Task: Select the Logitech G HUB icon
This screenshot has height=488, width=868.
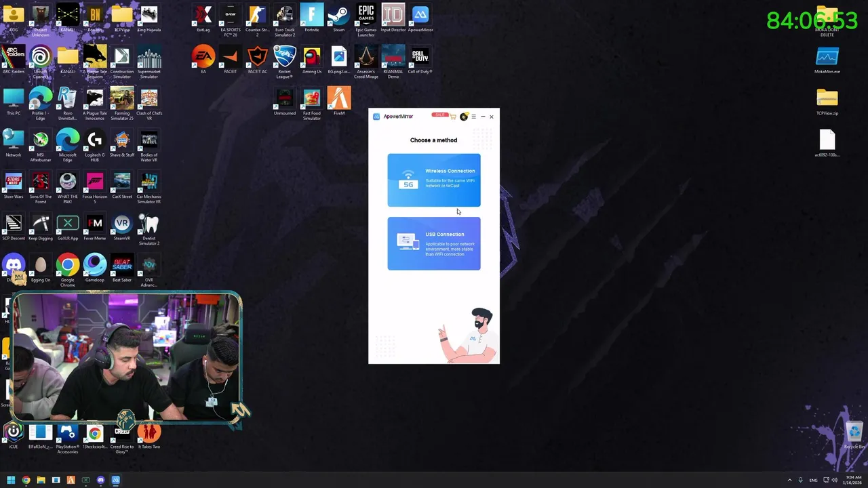Action: pyautogui.click(x=95, y=146)
